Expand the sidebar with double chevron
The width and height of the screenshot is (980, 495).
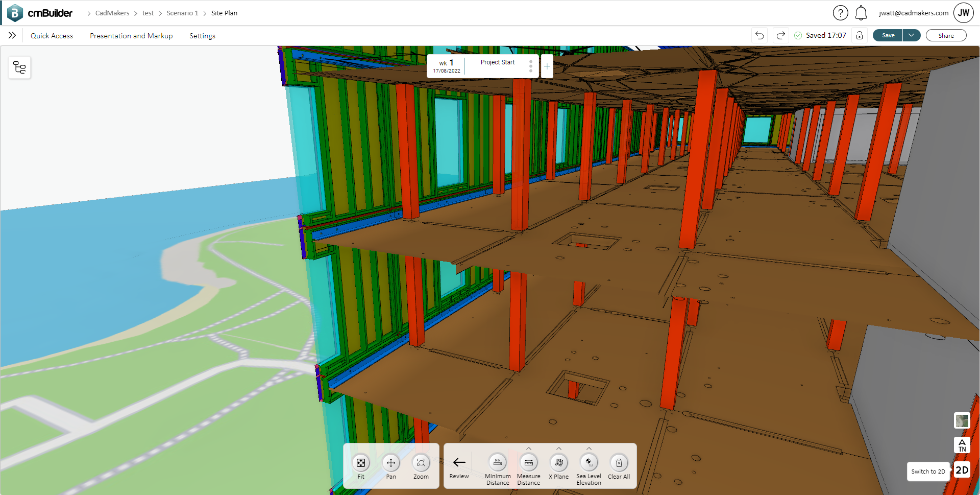pyautogui.click(x=12, y=35)
